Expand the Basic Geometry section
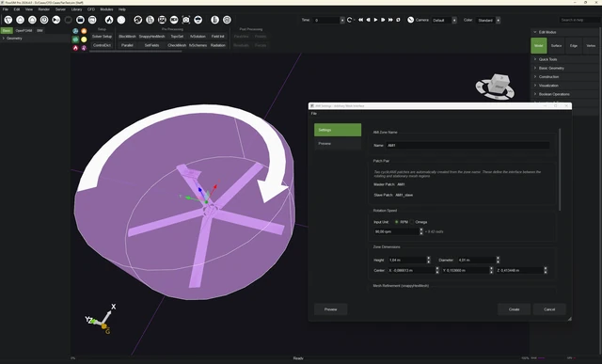602x364 pixels. [535, 68]
